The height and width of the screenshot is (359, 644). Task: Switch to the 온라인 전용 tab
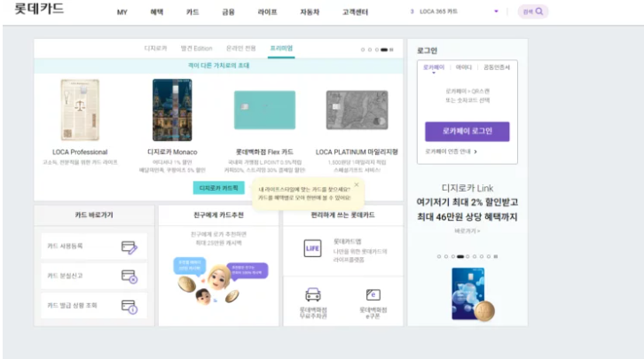241,49
